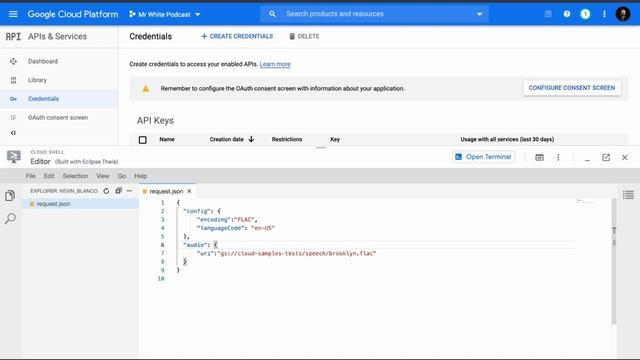Show the Explorer files panel icon
640x360 pixels.
click(x=10, y=196)
